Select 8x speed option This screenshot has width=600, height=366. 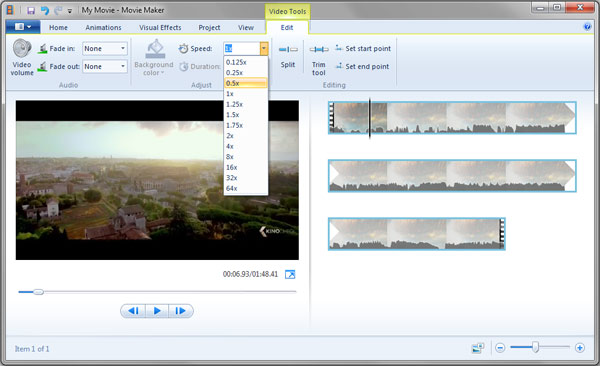pos(246,157)
